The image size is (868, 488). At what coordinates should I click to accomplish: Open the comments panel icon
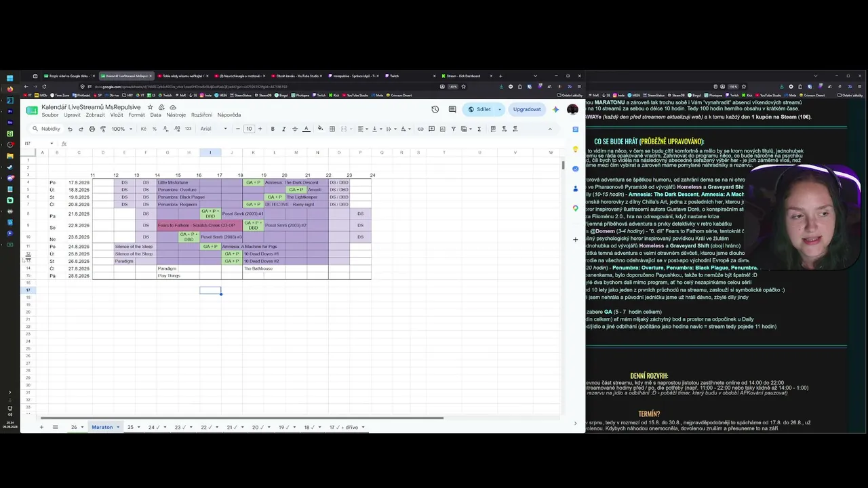pos(452,109)
